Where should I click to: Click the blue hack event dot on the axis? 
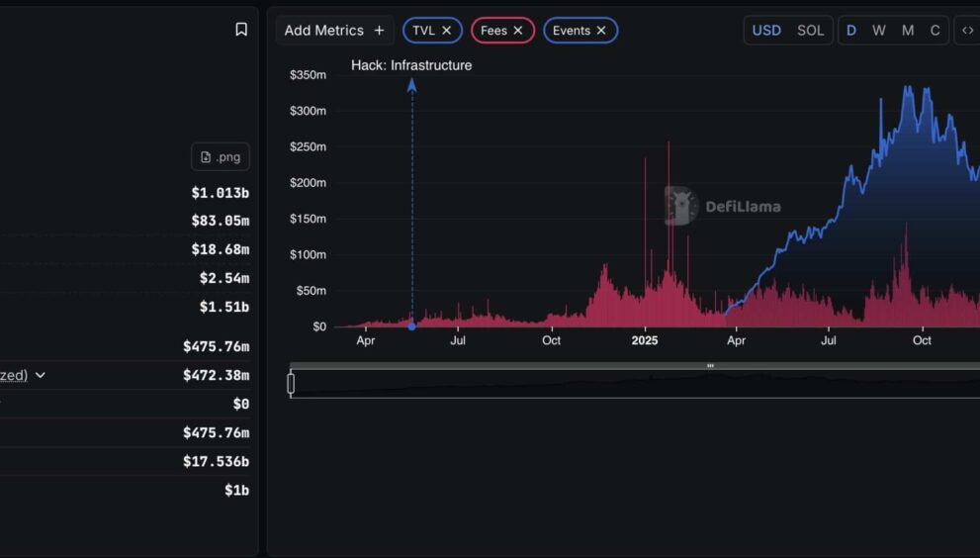click(x=412, y=326)
